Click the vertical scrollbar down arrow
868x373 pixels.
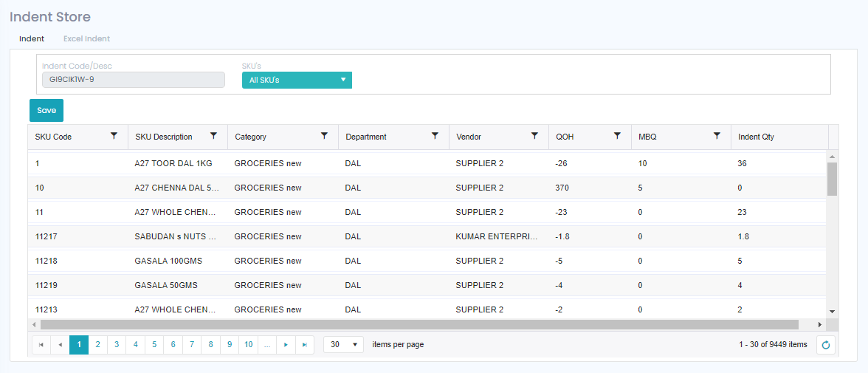pos(832,312)
